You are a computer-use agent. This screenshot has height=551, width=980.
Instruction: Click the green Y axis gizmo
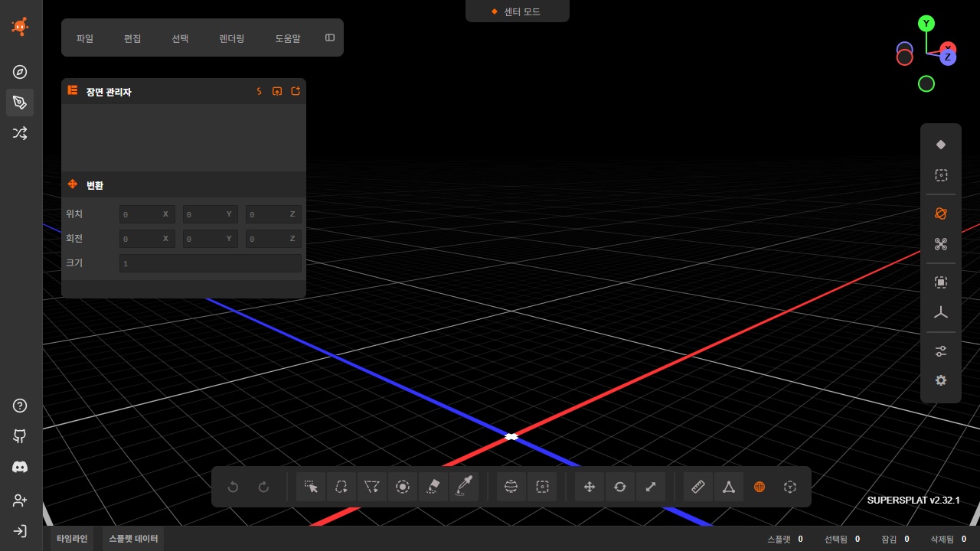(x=926, y=24)
